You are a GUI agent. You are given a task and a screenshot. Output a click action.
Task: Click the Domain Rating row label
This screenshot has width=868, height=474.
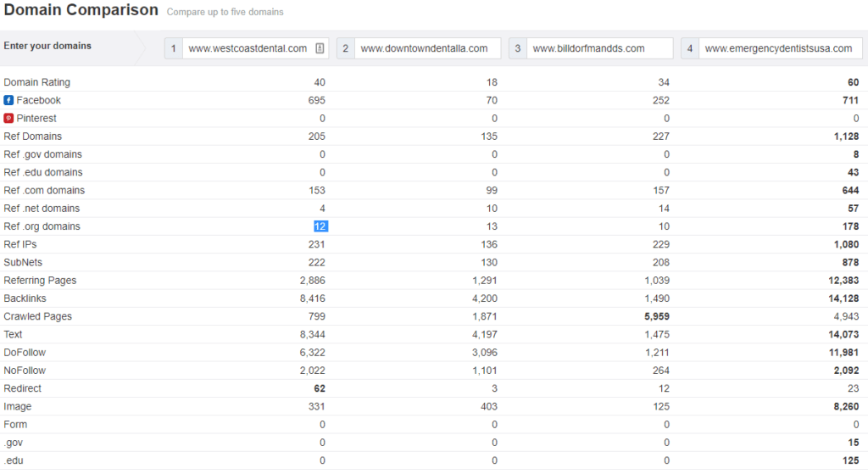pos(37,82)
